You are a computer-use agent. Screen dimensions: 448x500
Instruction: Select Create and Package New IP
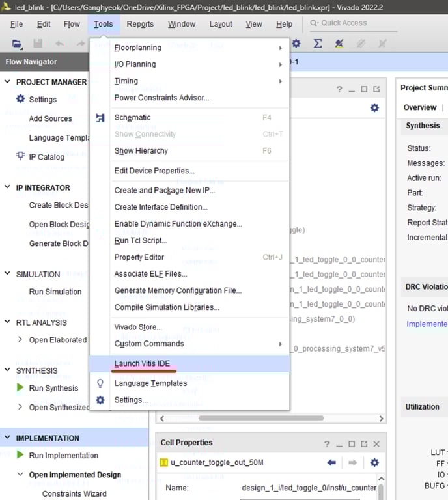click(189, 190)
